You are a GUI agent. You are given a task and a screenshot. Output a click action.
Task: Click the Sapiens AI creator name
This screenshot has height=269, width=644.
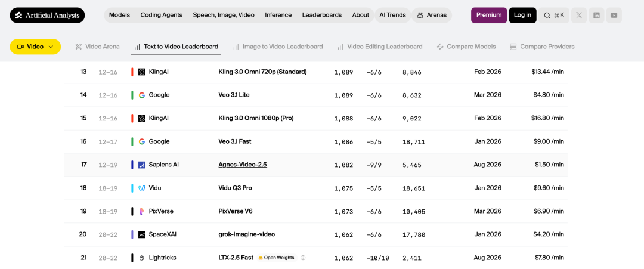(164, 165)
